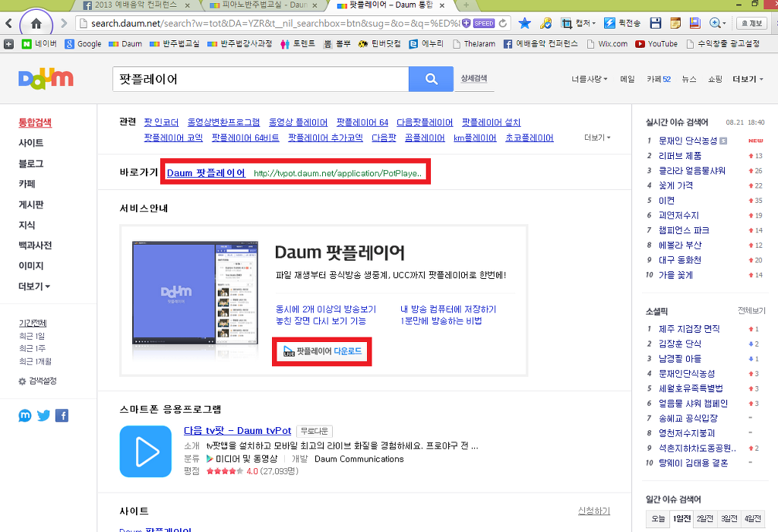Open social pick 제주 지검장 면직

click(689, 329)
